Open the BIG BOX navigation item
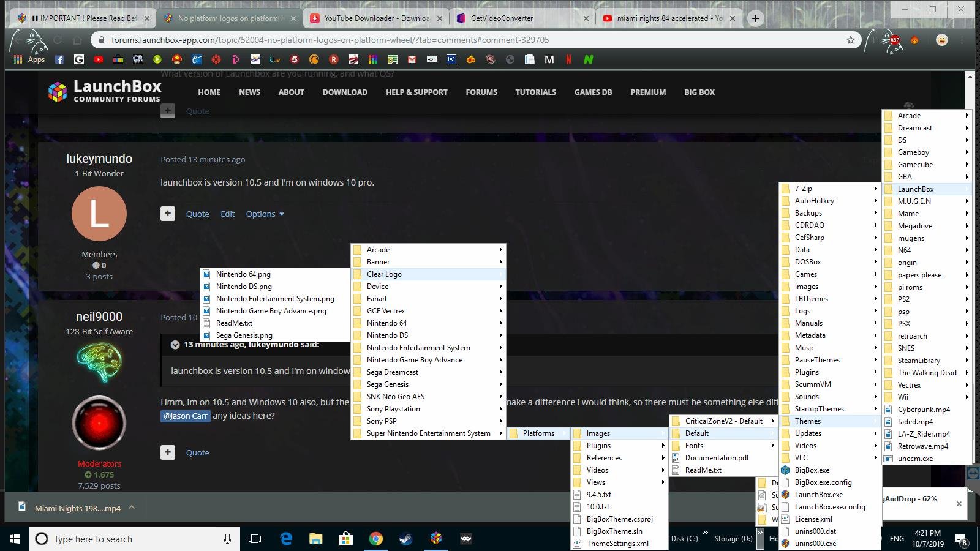 tap(699, 92)
